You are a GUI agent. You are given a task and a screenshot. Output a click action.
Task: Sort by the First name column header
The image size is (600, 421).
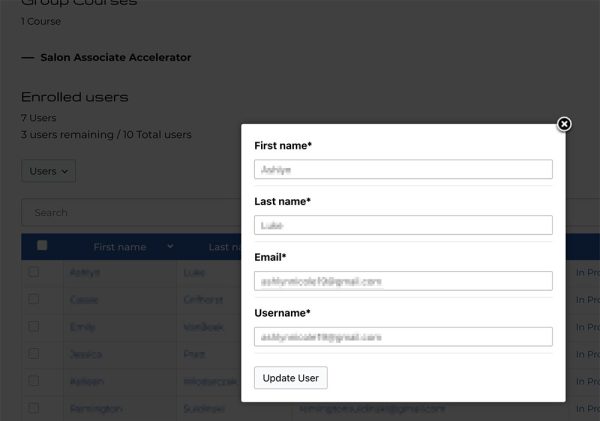[x=120, y=247]
